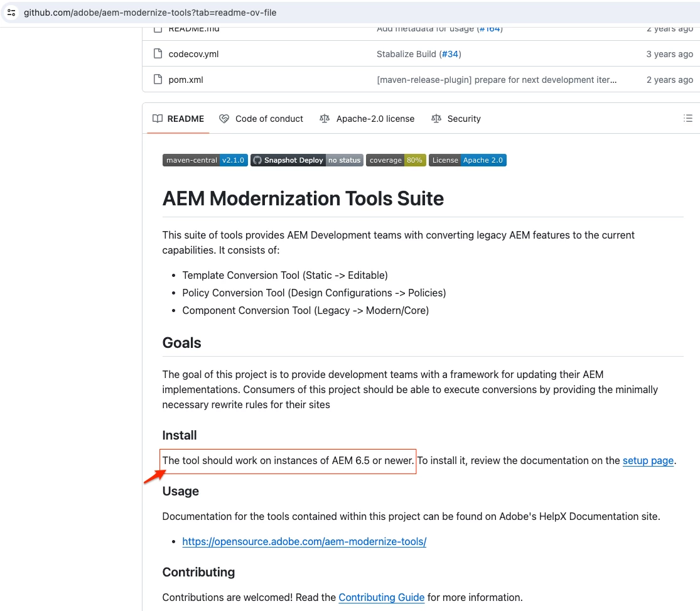This screenshot has width=700, height=611.
Task: Click the book icon on README tab
Action: pos(157,118)
